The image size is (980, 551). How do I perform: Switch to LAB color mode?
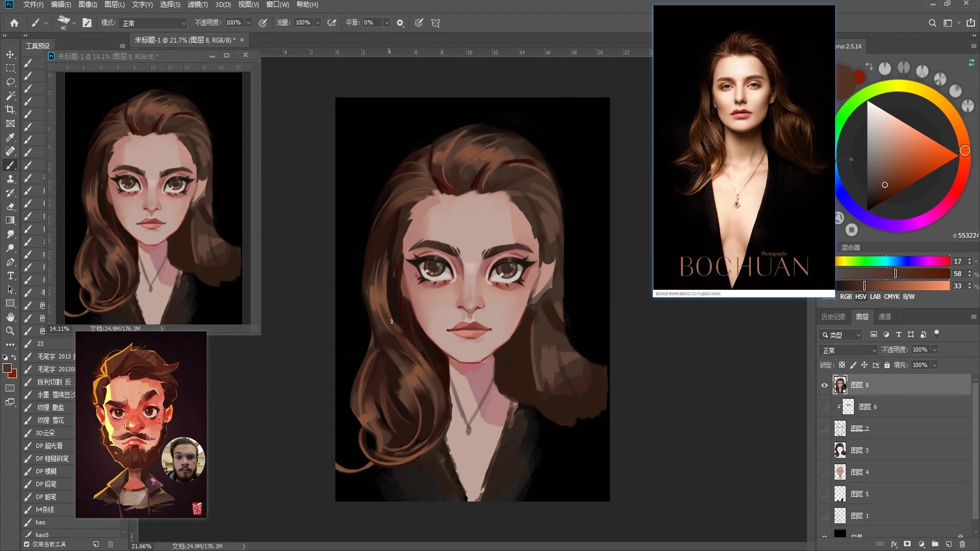coord(875,296)
